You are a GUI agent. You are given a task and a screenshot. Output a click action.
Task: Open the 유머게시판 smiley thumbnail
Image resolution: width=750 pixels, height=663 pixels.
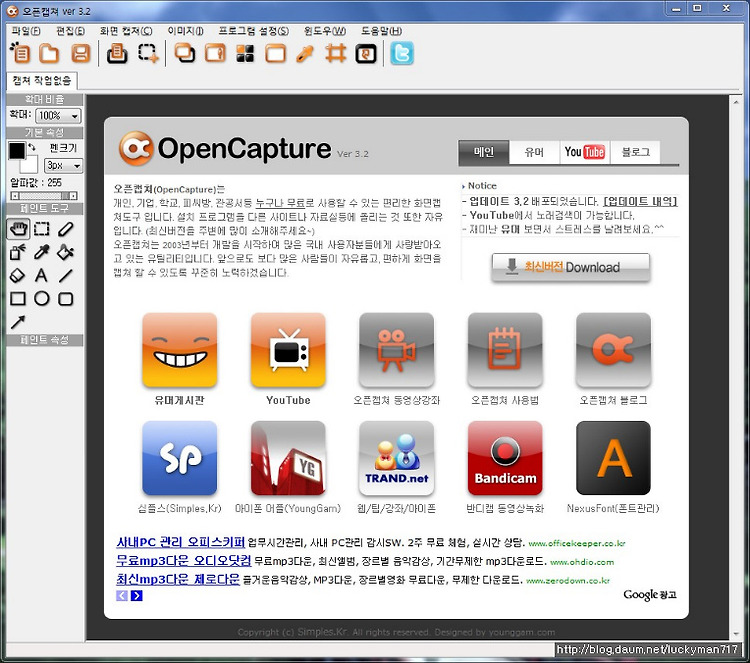pyautogui.click(x=179, y=350)
